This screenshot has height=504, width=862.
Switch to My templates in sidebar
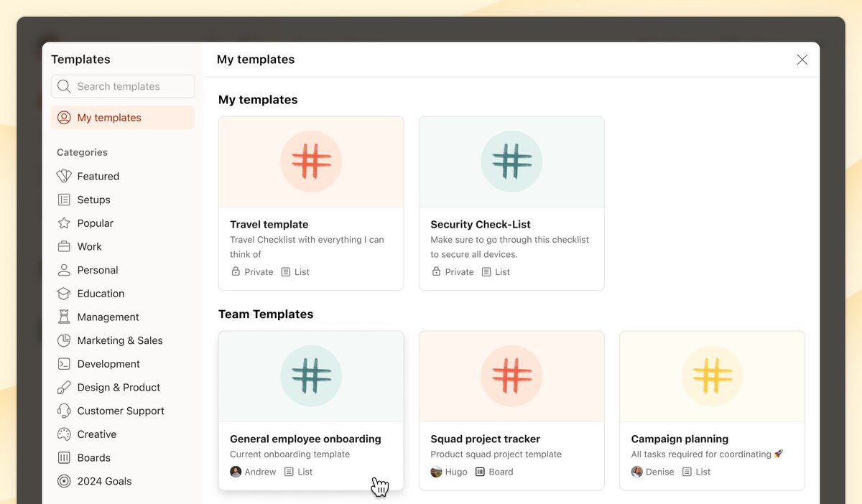click(x=108, y=117)
